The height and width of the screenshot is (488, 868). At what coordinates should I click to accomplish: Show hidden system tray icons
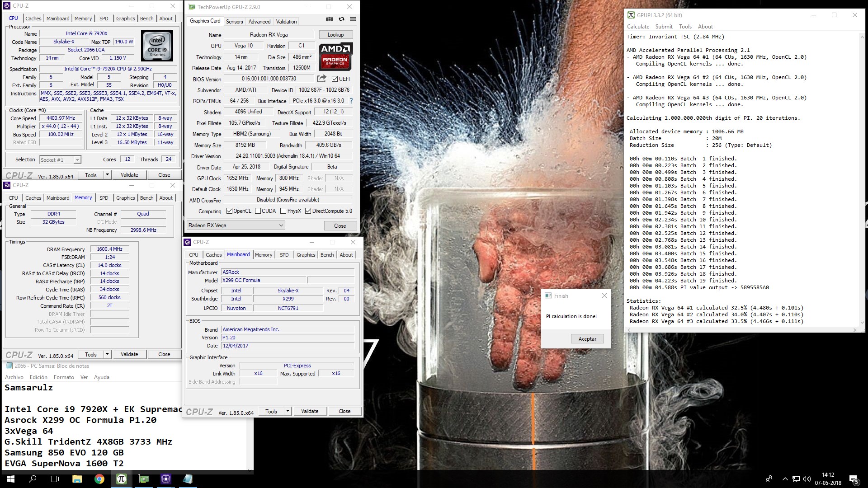pos(785,479)
